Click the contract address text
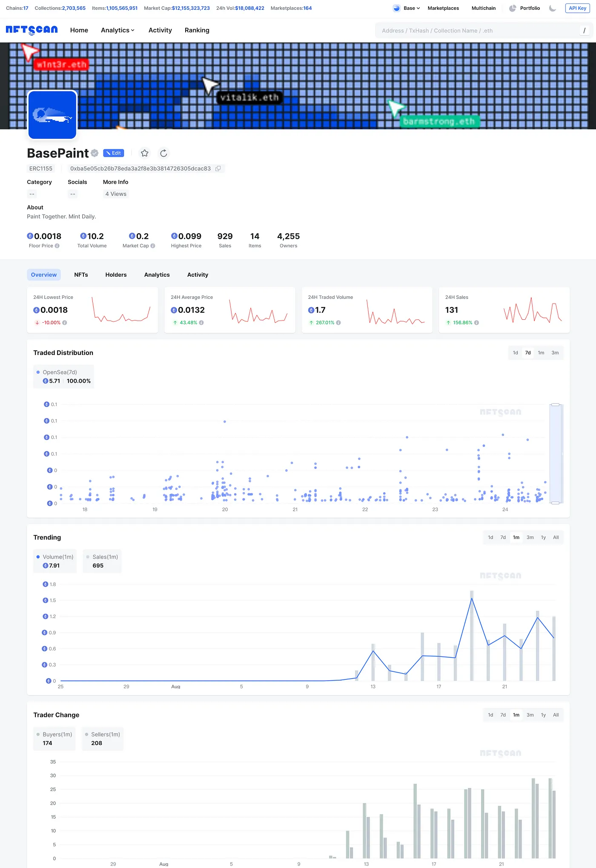 [x=140, y=169]
